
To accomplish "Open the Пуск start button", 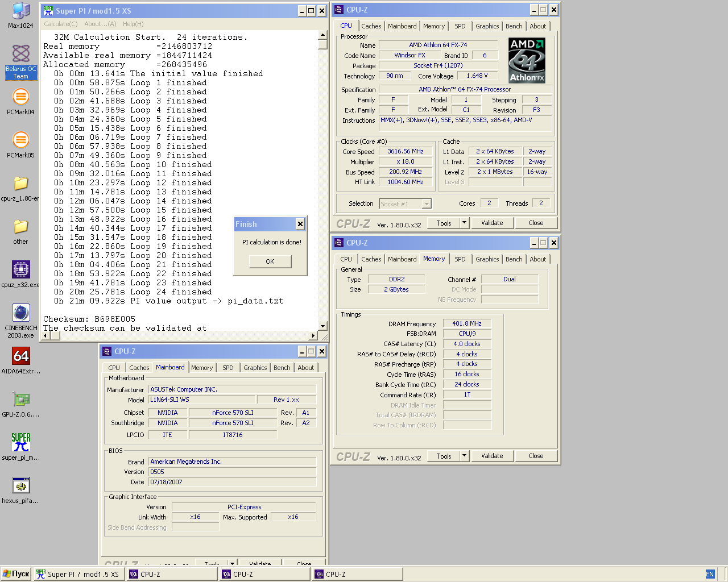I will pyautogui.click(x=16, y=574).
